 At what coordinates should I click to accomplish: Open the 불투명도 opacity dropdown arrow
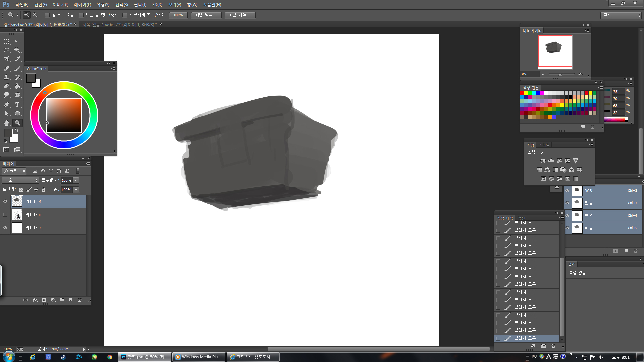pyautogui.click(x=76, y=180)
